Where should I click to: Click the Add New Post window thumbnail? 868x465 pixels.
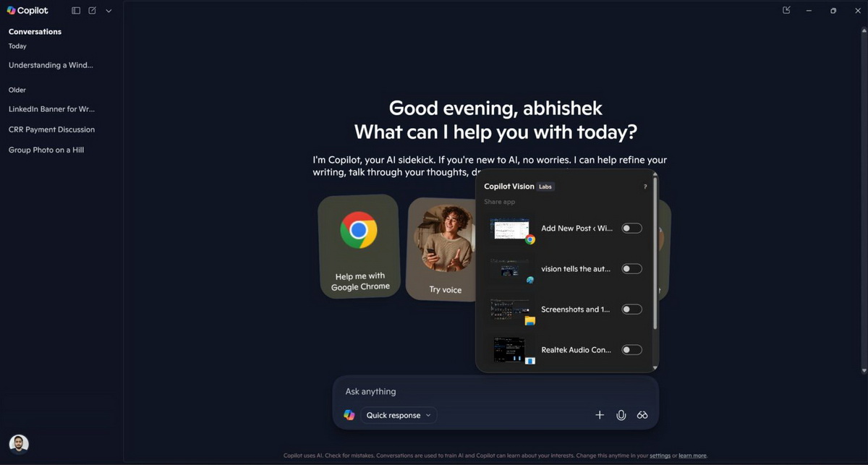pos(511,229)
